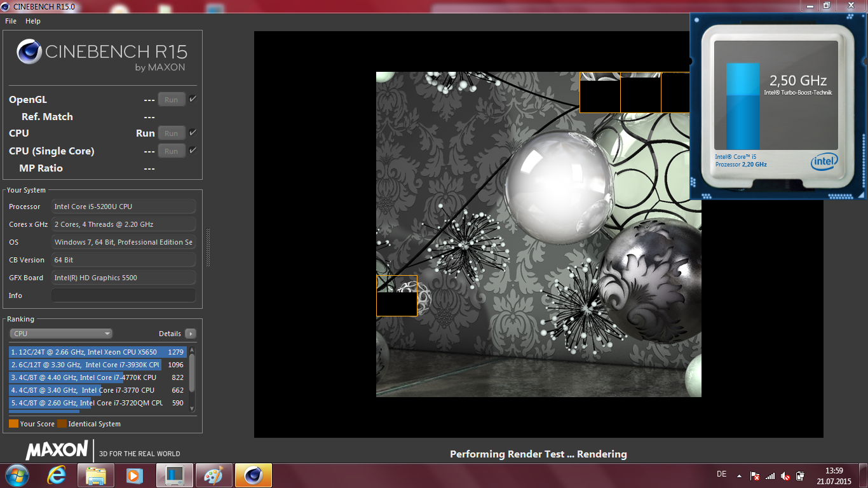Click the panel splitter grip handle

pyautogui.click(x=207, y=248)
